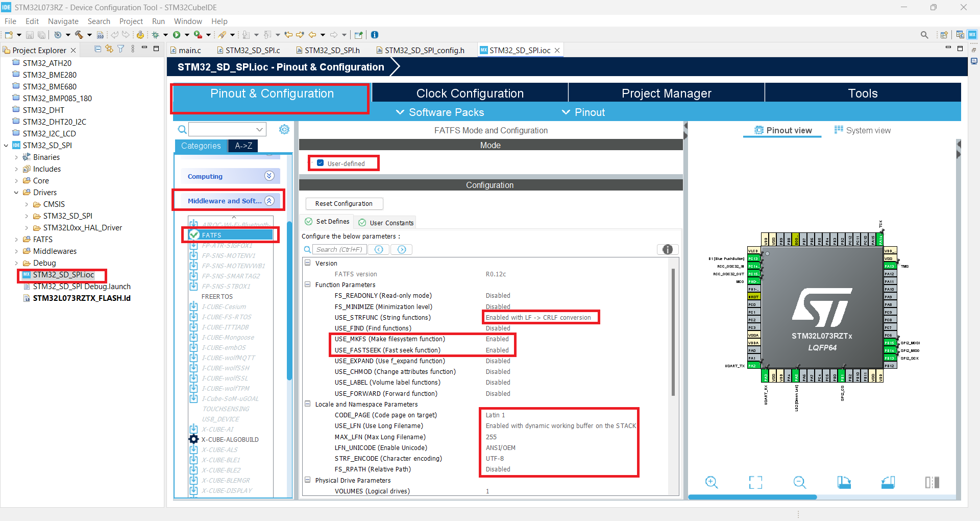Expand the Binaries tree node
Image resolution: width=980 pixels, height=521 pixels.
16,157
